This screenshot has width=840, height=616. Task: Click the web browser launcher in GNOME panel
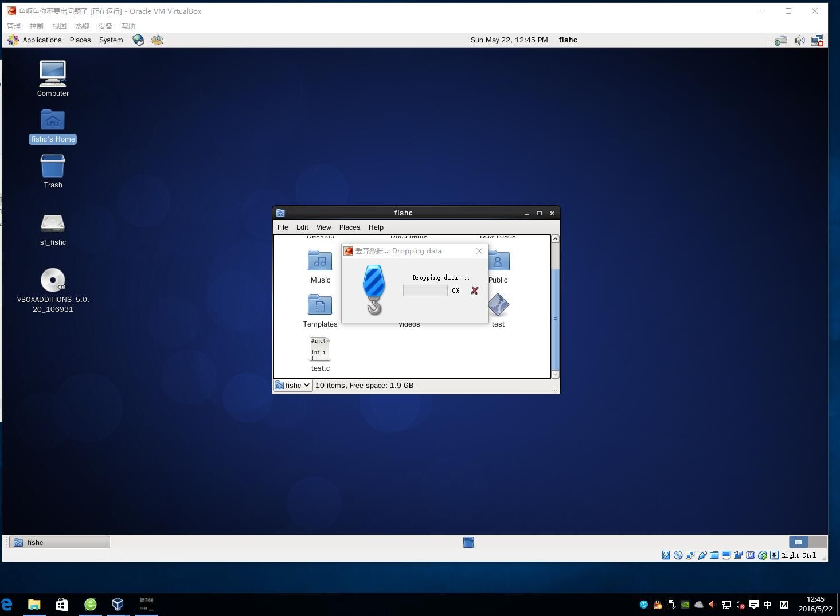click(x=138, y=40)
